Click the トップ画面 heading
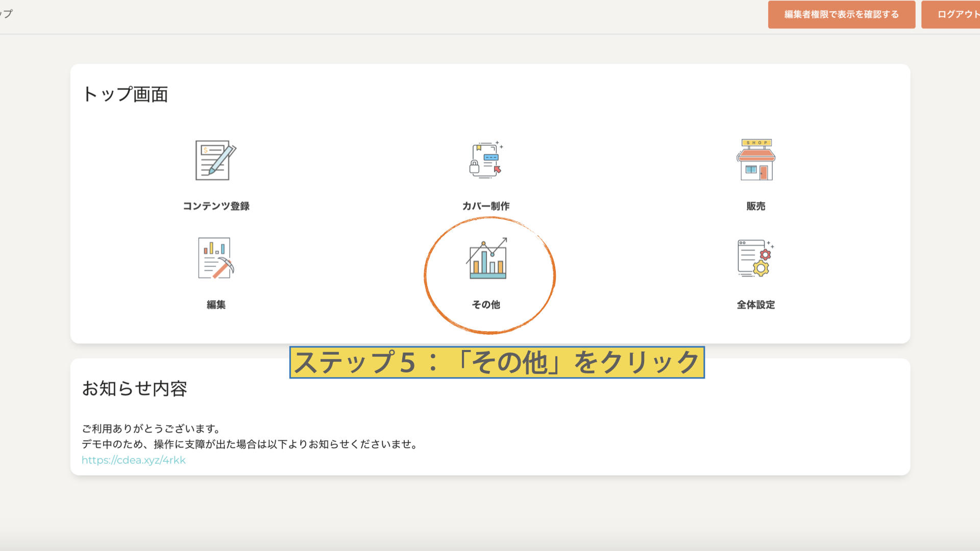980x551 pixels. tap(126, 94)
